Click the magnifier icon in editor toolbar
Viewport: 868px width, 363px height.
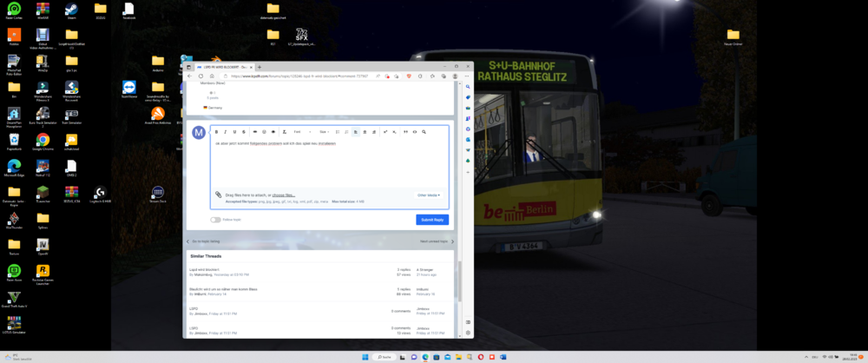pos(424,132)
